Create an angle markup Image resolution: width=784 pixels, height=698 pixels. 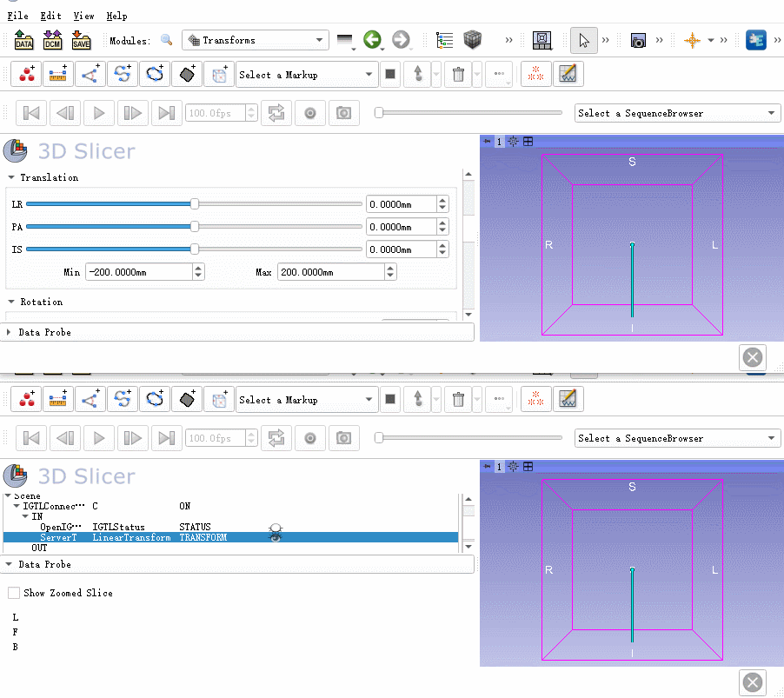[x=90, y=74]
